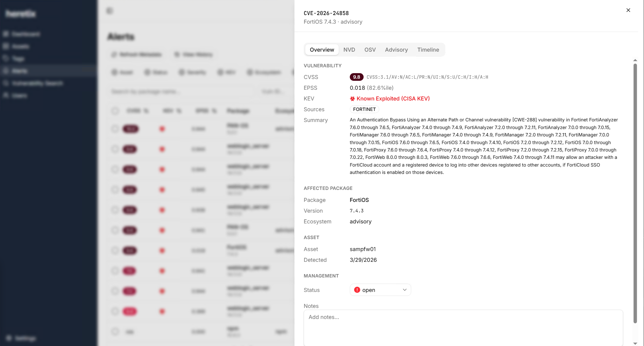Click the Users sidebar icon
The image size is (644, 346).
(x=6, y=95)
